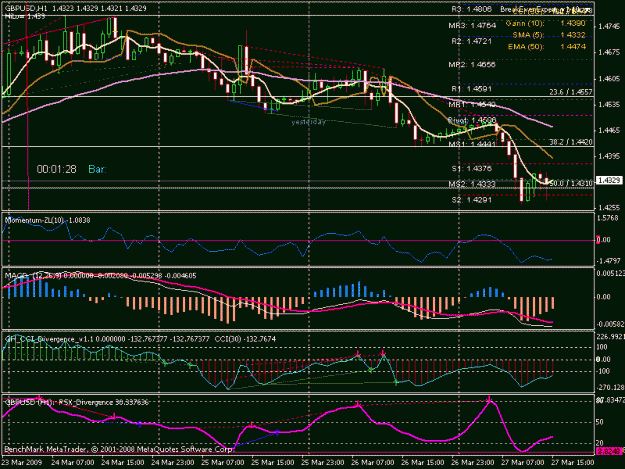Click the 20 level on RSX scale
Image resolution: width=625 pixels, height=469 pixels.
coord(601,443)
